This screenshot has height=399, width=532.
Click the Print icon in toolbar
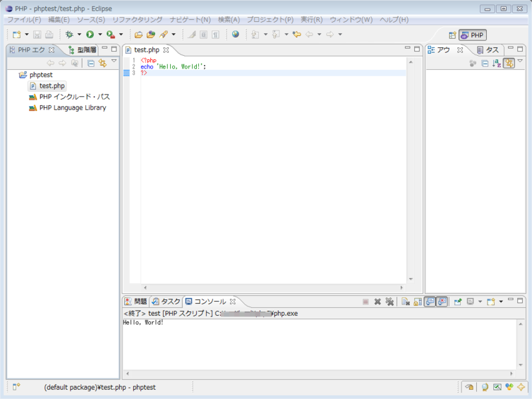tap(49, 35)
